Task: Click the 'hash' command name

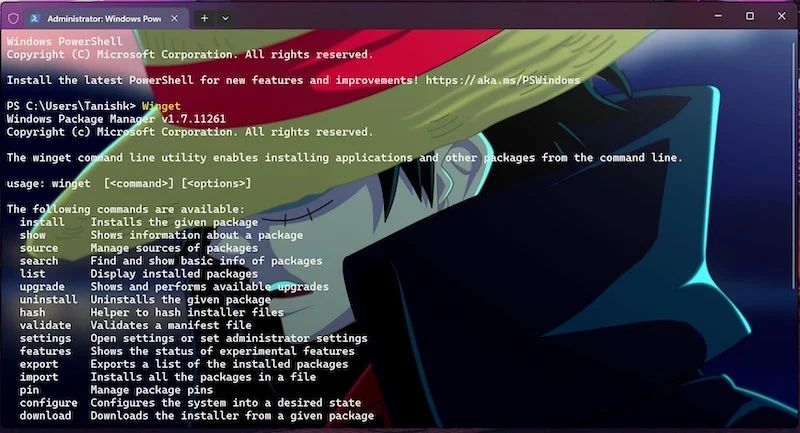Action: pos(33,312)
